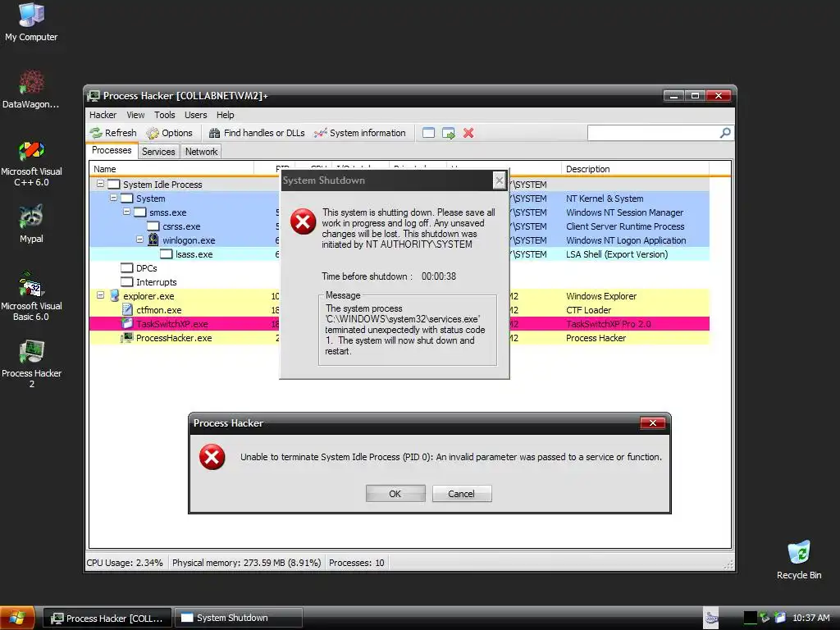The height and width of the screenshot is (630, 840).
Task: Click the Process Hacker title bar icon
Action: click(94, 96)
